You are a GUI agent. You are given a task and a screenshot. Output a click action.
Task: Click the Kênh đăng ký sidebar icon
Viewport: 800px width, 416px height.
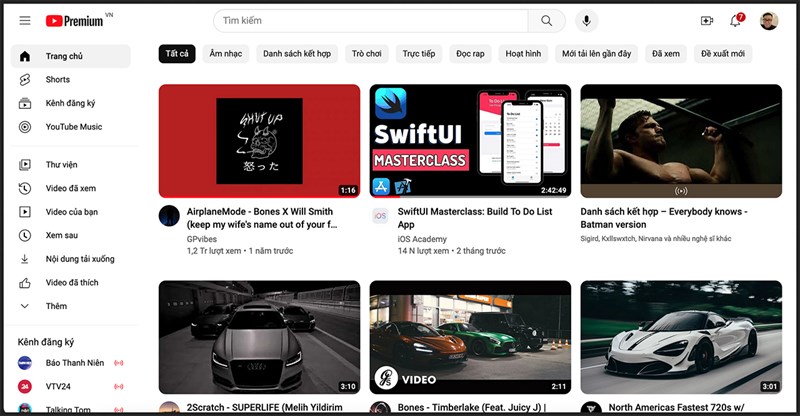tap(25, 103)
